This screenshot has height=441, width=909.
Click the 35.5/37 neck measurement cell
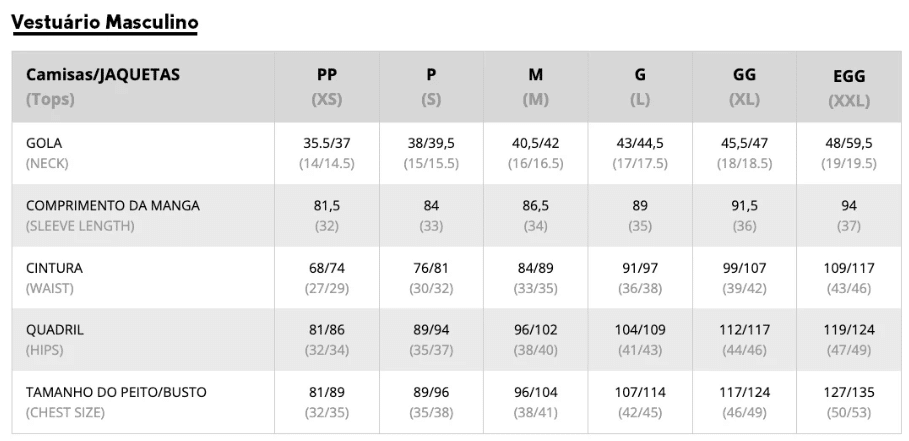[326, 143]
